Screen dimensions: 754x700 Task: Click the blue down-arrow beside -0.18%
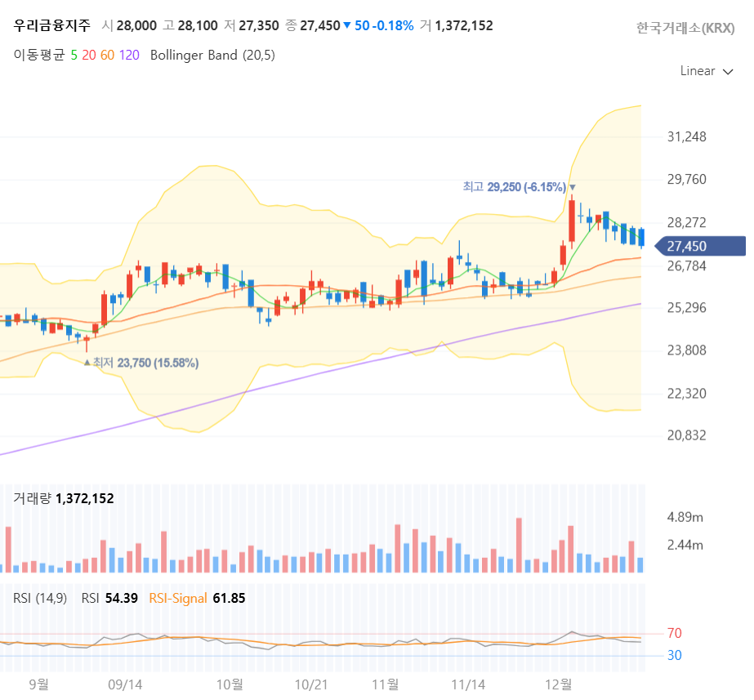pos(348,25)
